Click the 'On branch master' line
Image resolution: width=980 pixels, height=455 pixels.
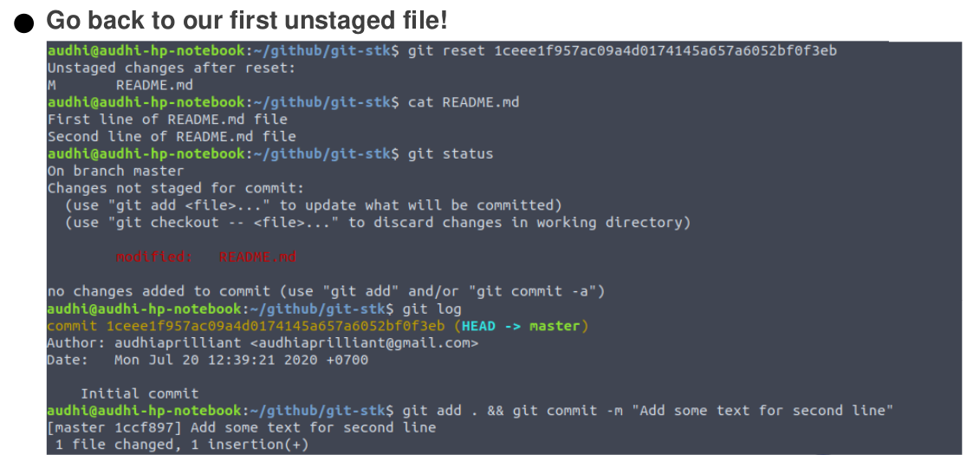coord(115,172)
